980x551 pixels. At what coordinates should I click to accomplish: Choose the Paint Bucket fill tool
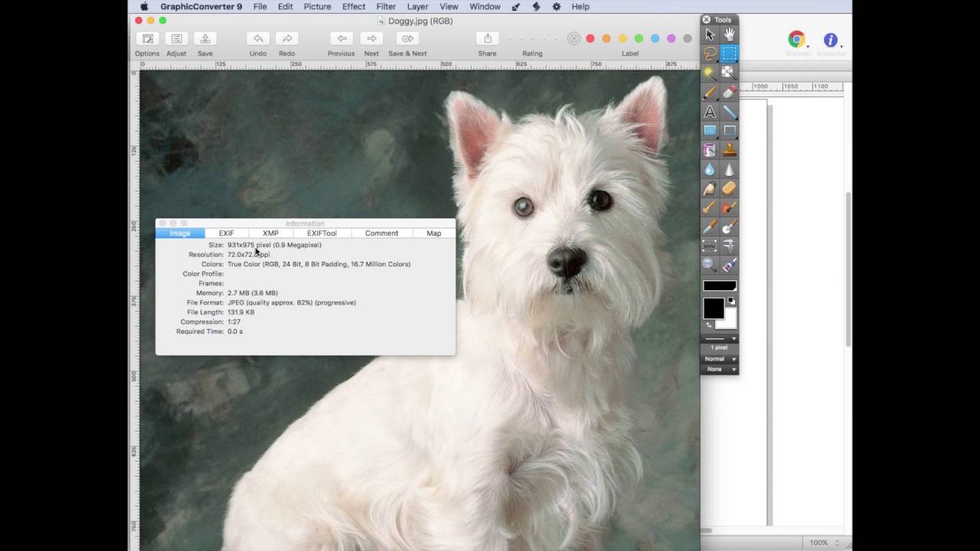coord(710,150)
